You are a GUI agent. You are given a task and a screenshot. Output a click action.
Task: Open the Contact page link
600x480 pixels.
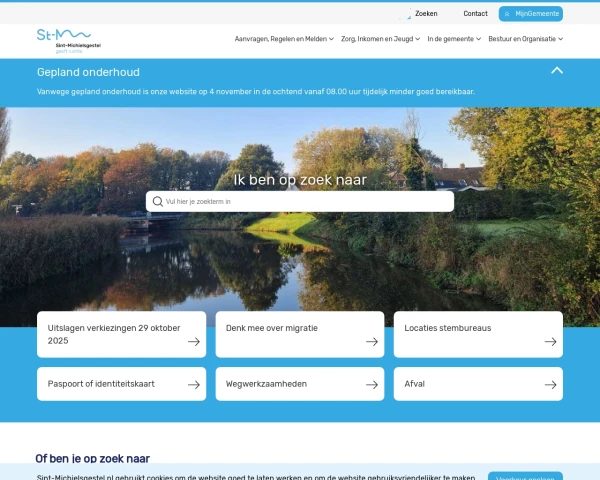click(475, 14)
